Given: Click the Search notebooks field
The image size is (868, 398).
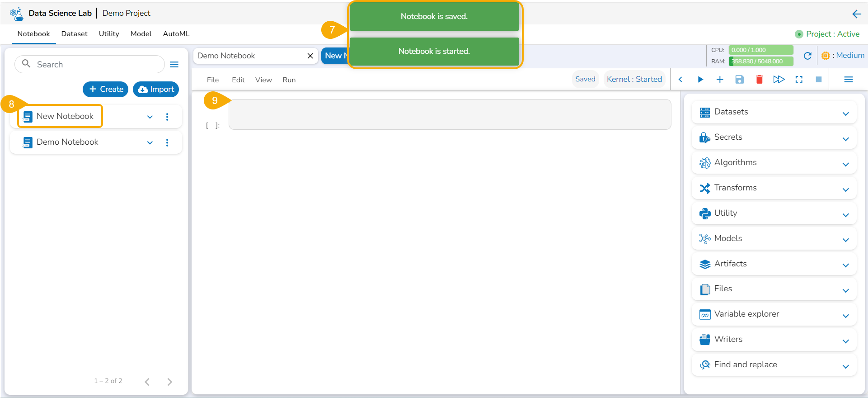Looking at the screenshot, I should point(89,64).
